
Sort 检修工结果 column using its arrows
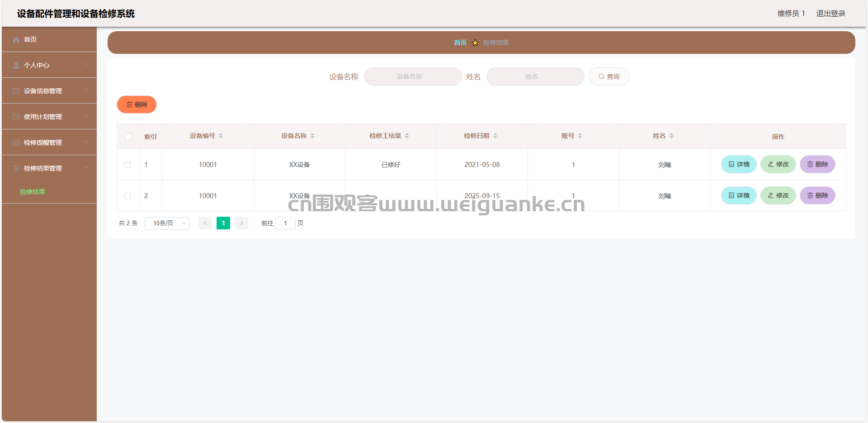407,136
